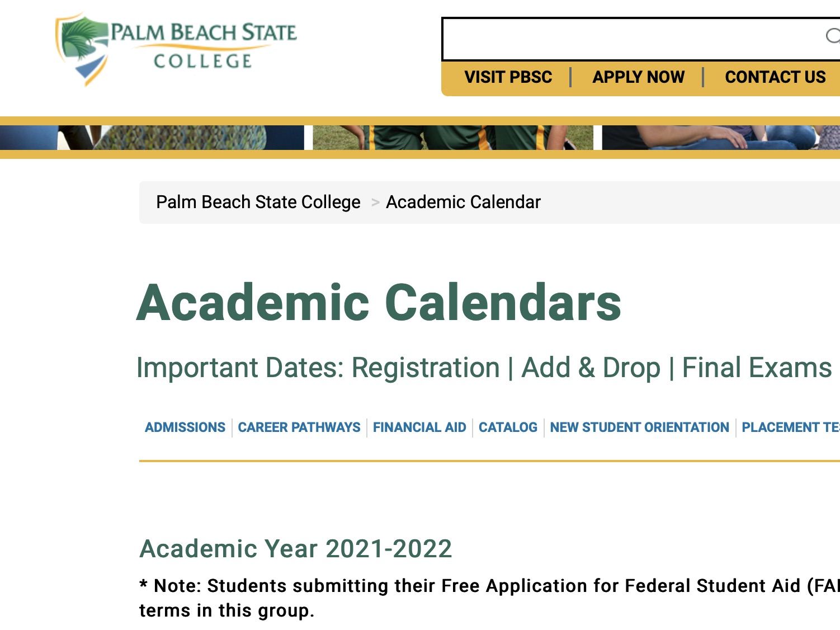Open the CATALOG link

point(508,427)
